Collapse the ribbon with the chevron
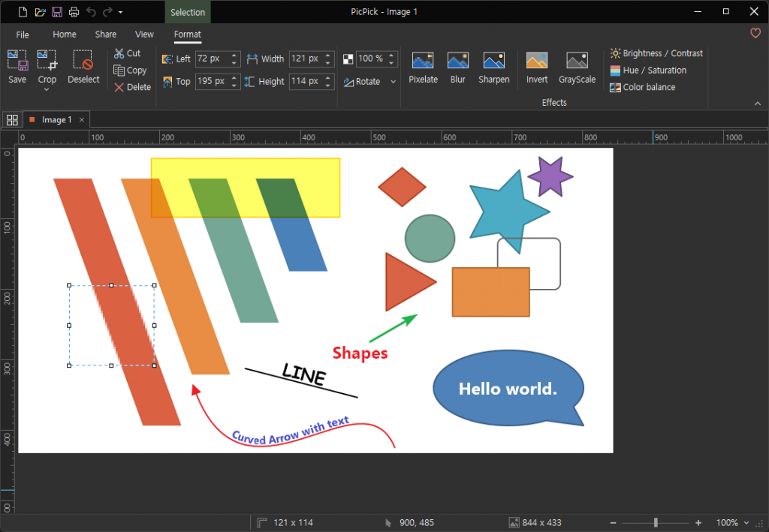 pos(757,103)
